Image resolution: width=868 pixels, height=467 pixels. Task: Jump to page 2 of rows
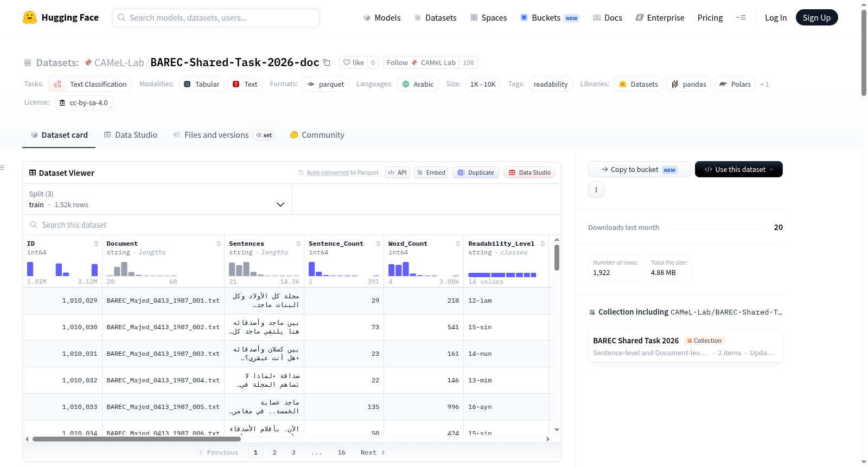point(275,452)
